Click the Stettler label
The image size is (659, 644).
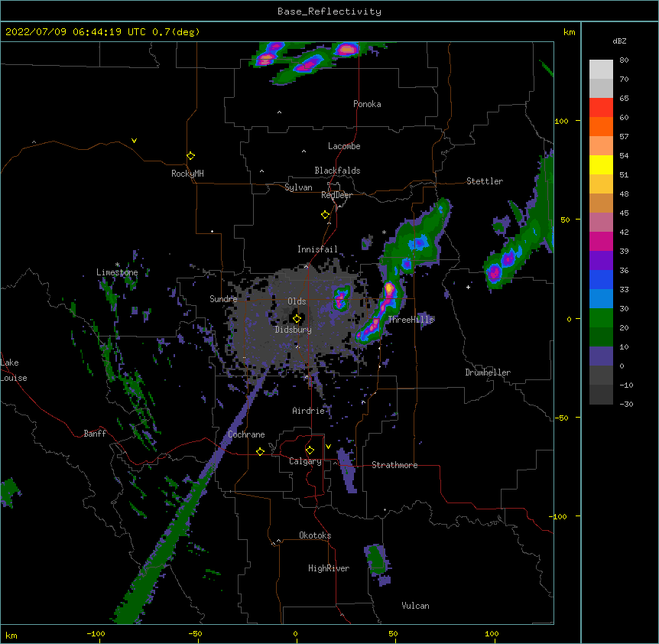(x=485, y=181)
